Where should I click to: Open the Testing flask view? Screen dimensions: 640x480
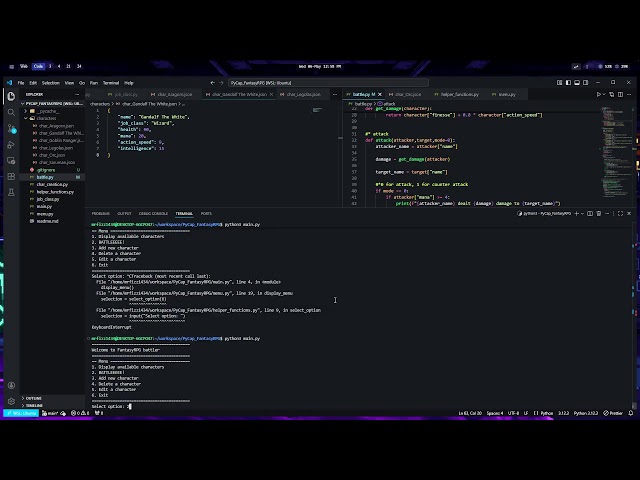click(x=11, y=192)
